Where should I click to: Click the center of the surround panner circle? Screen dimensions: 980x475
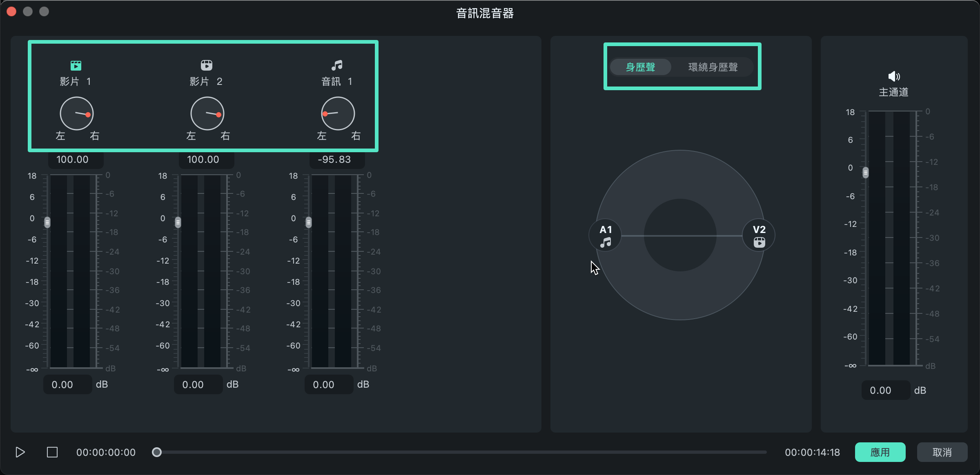[680, 235]
